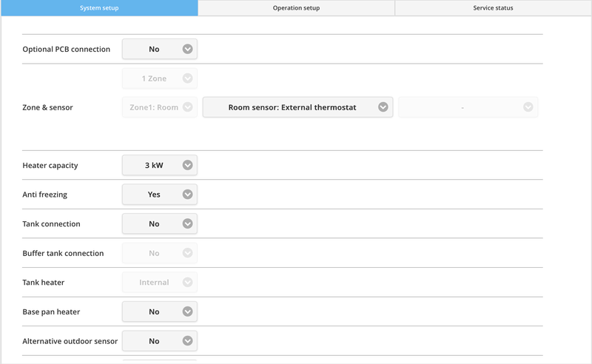Open the Operation setup tab
This screenshot has height=364, width=592.
coord(297,8)
